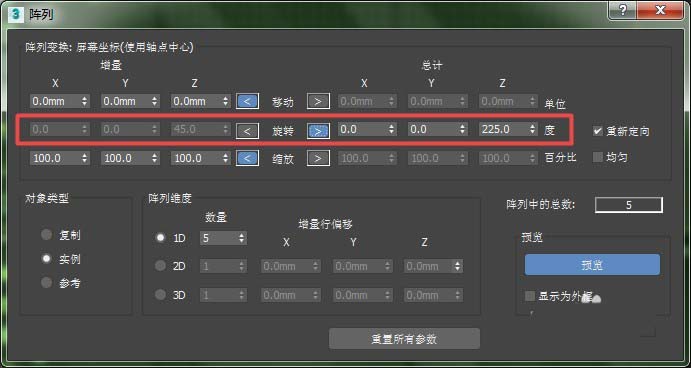Click the 增量 column heading

[x=111, y=66]
